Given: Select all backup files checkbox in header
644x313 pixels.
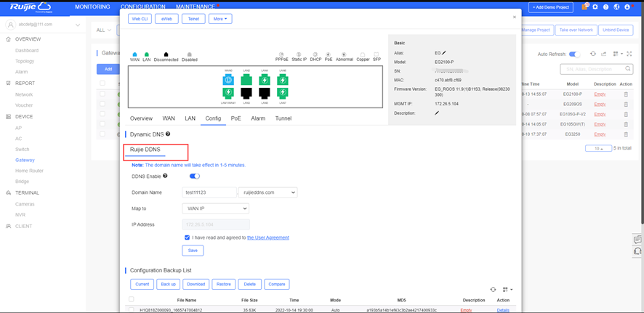Looking at the screenshot, I should pos(132,299).
